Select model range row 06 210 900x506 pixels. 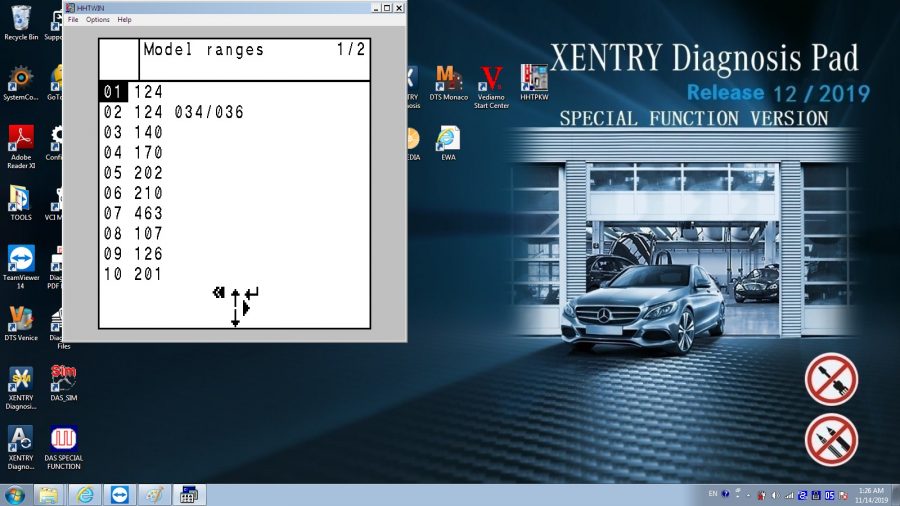234,193
